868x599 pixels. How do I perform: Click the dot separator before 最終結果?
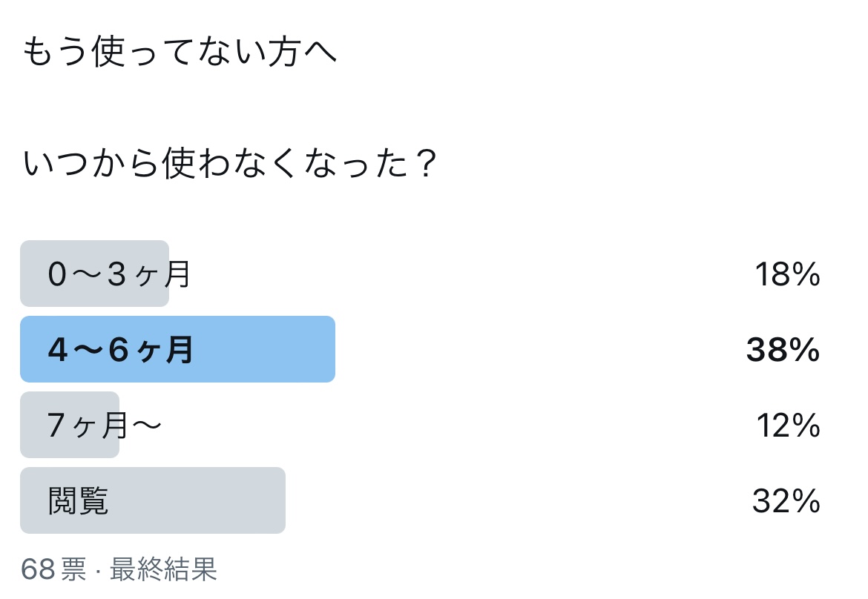98,570
